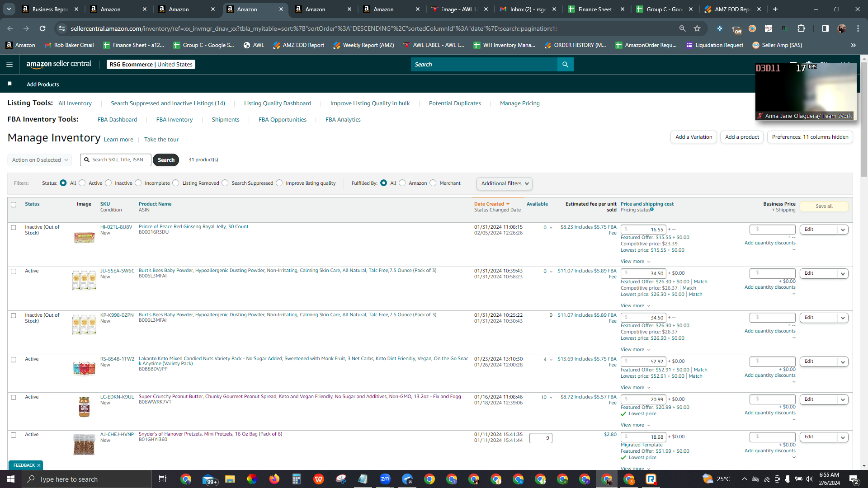Open a new browser tab with plus icon
Viewport: 868px width, 488px height.
click(x=775, y=9)
